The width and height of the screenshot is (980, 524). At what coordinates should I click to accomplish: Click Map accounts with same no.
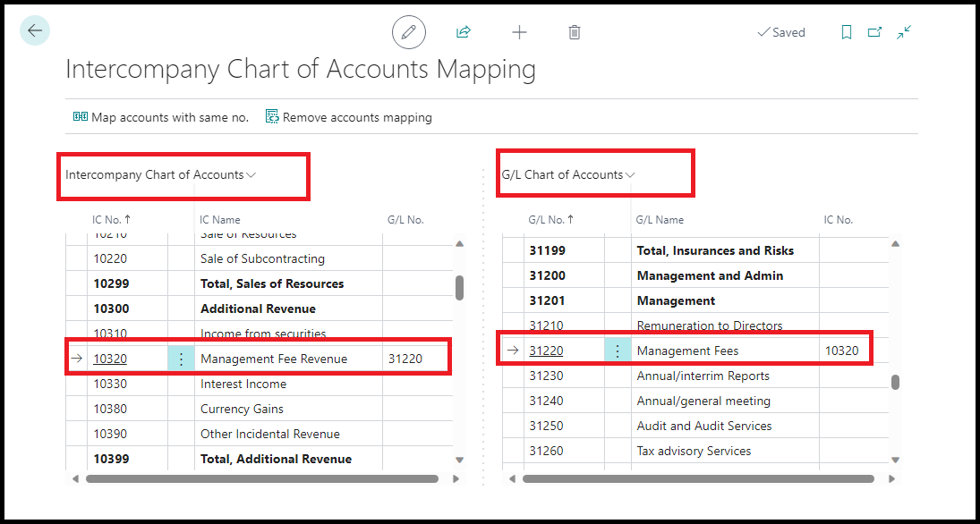(x=161, y=117)
